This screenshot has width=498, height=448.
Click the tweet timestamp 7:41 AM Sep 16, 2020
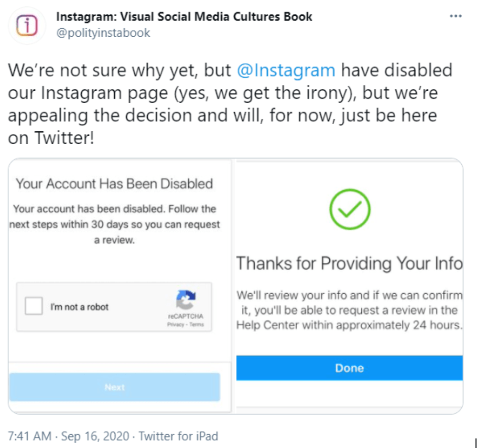click(x=69, y=436)
